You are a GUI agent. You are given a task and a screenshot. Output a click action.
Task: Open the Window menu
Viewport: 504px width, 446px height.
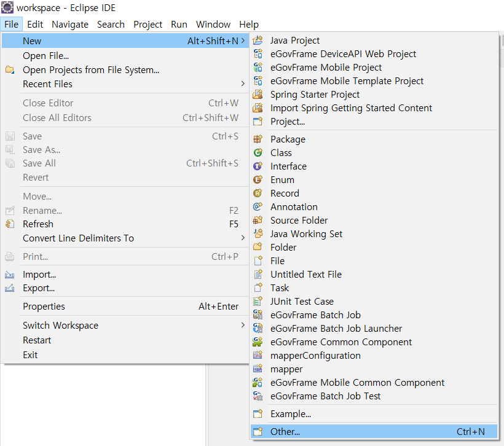213,25
